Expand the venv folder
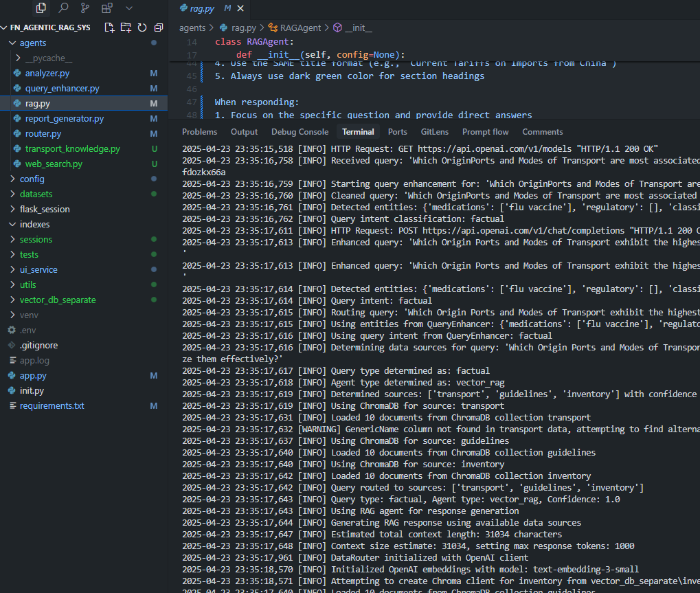 point(29,315)
